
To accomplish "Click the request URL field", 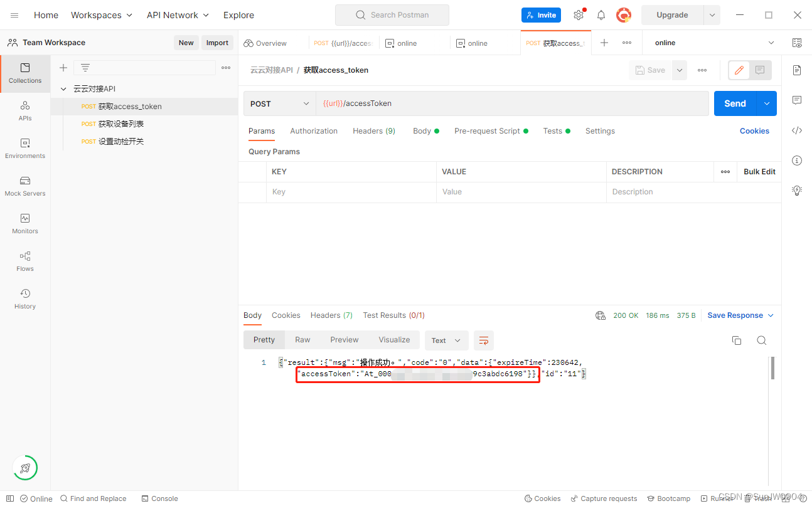I will click(x=512, y=103).
